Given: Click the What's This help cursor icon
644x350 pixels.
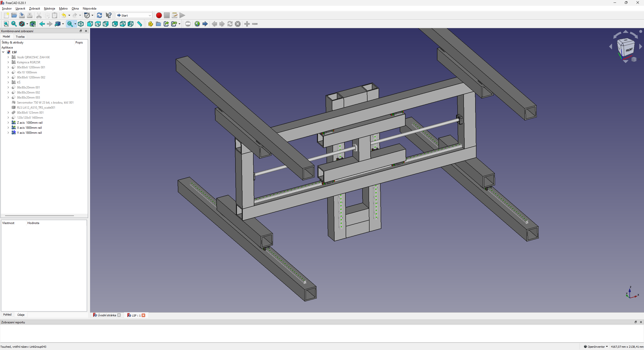Looking at the screenshot, I should click(108, 15).
